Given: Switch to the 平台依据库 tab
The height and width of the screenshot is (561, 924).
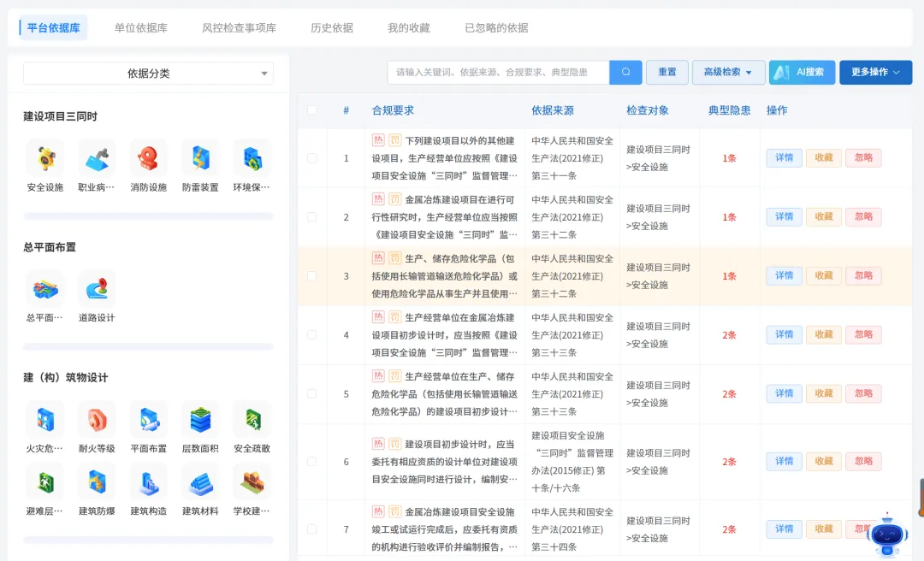Looking at the screenshot, I should point(53,27).
